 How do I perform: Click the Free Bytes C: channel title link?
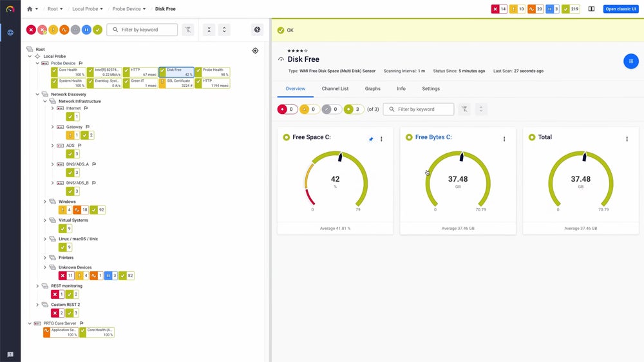click(433, 137)
